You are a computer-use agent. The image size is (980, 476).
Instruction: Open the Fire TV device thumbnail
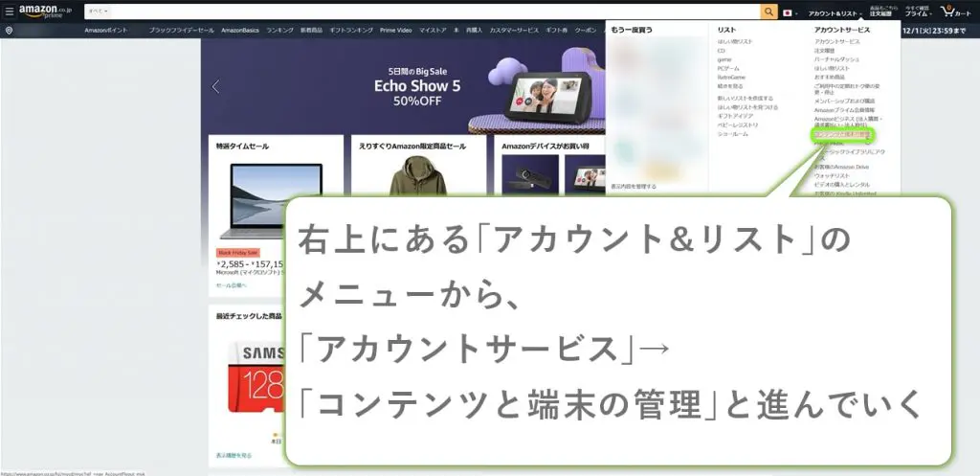(x=529, y=175)
